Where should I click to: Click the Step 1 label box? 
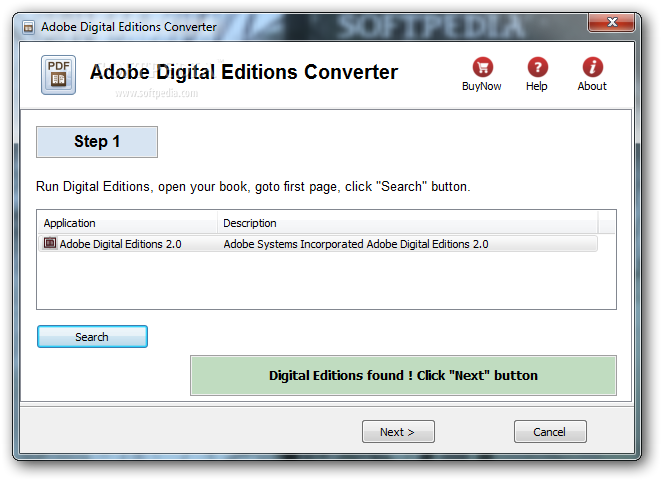(97, 142)
